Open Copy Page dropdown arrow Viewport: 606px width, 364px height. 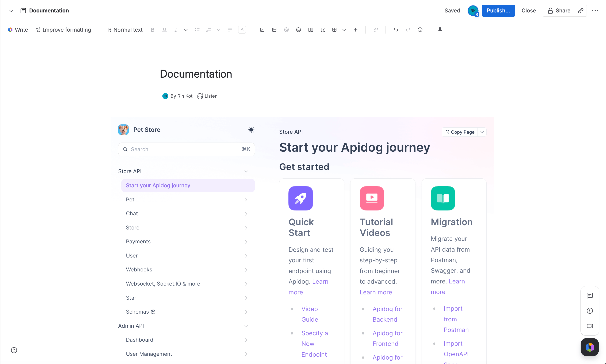coord(482,132)
